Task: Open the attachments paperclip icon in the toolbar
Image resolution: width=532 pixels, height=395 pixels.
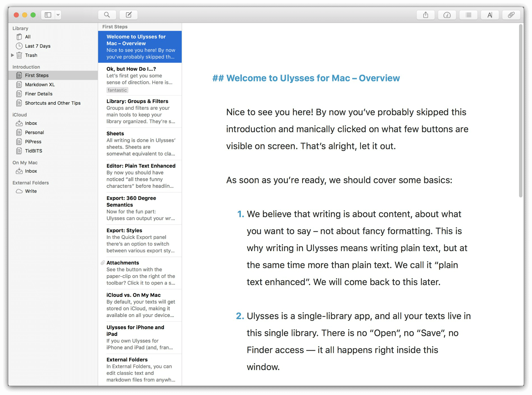Action: coord(511,15)
